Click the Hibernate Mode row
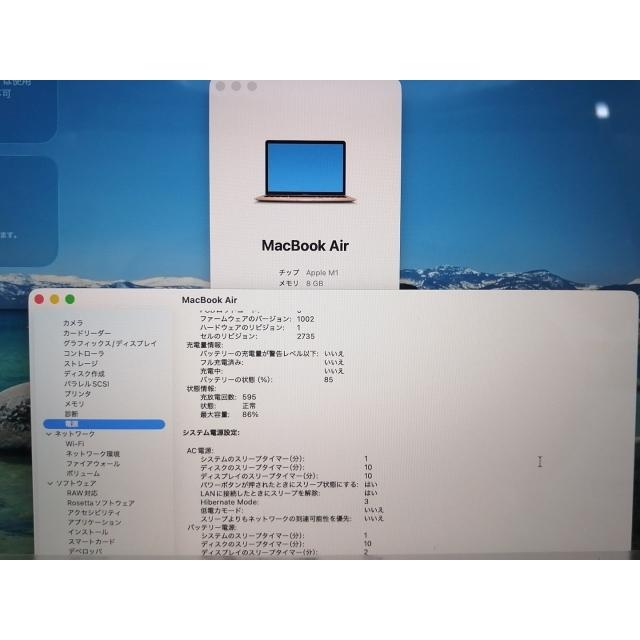 pyautogui.click(x=284, y=502)
